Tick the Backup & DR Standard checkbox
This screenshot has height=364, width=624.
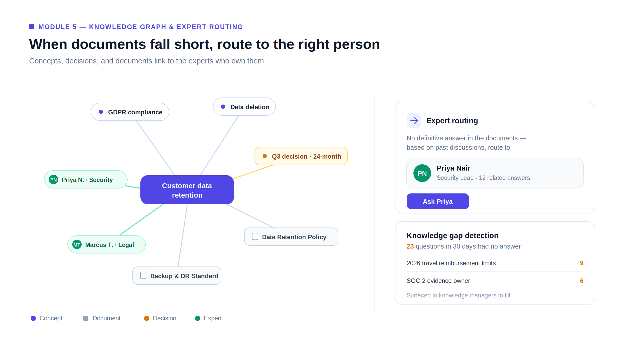(x=143, y=275)
